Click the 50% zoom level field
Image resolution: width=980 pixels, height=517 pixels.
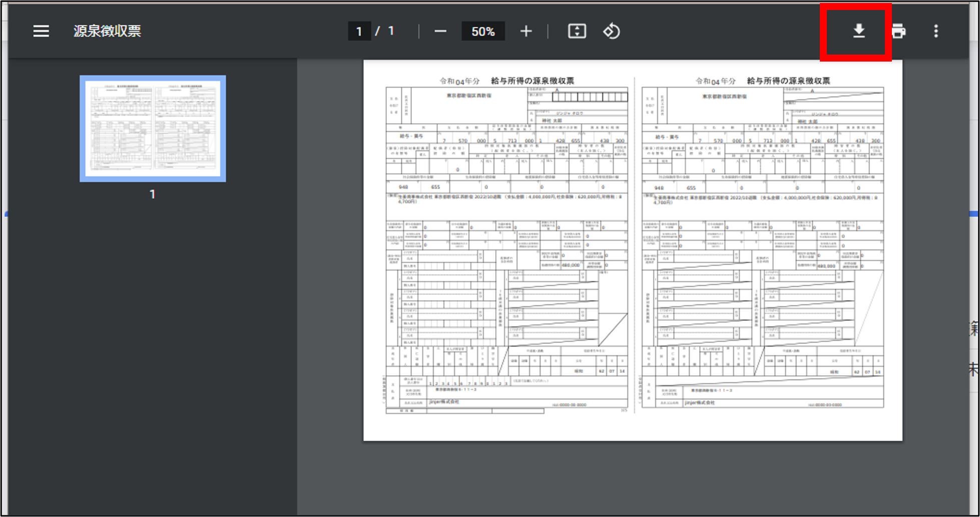coord(482,32)
